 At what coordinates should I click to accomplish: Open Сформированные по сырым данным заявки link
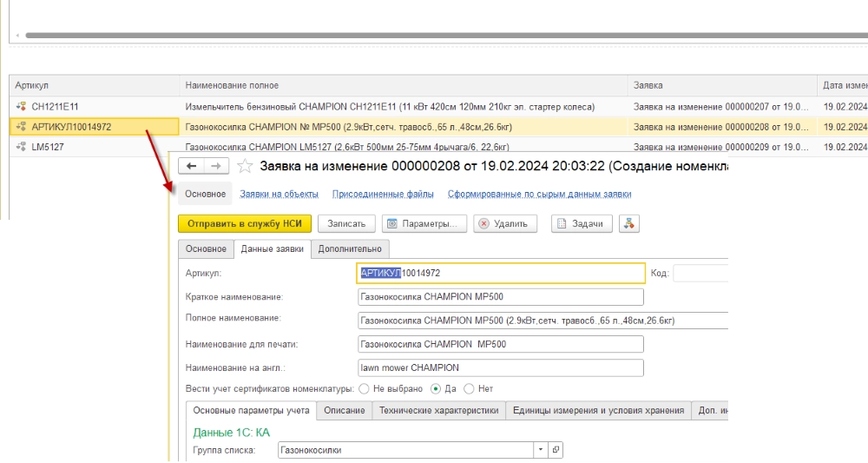[540, 194]
